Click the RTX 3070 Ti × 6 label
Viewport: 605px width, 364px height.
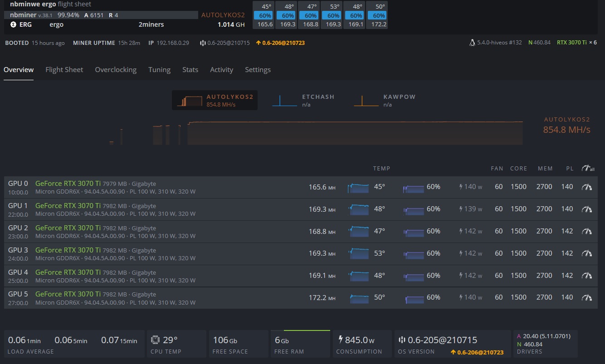[577, 43]
